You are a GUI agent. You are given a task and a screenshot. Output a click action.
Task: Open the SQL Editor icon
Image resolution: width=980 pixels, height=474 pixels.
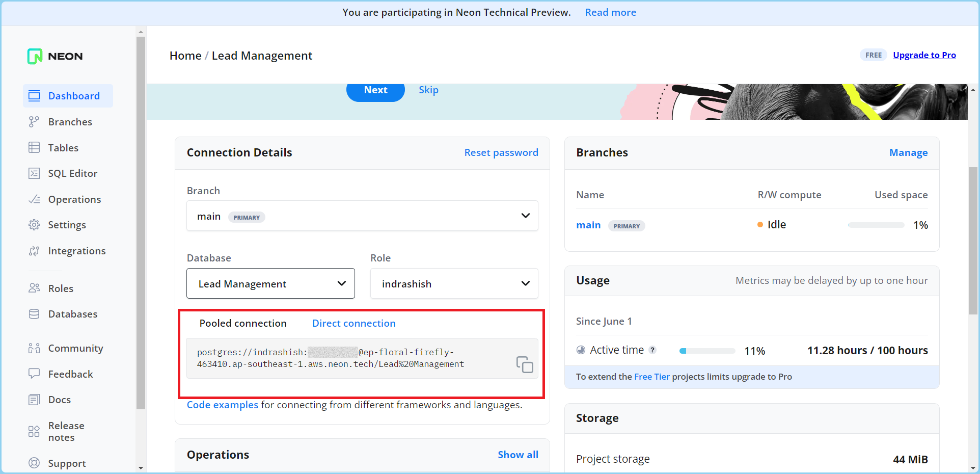coord(34,173)
